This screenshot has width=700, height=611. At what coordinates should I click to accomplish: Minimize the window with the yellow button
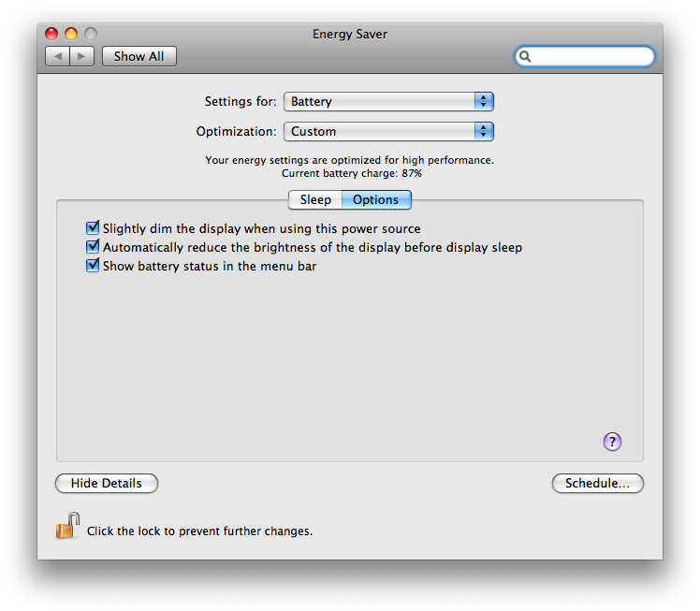click(x=71, y=34)
